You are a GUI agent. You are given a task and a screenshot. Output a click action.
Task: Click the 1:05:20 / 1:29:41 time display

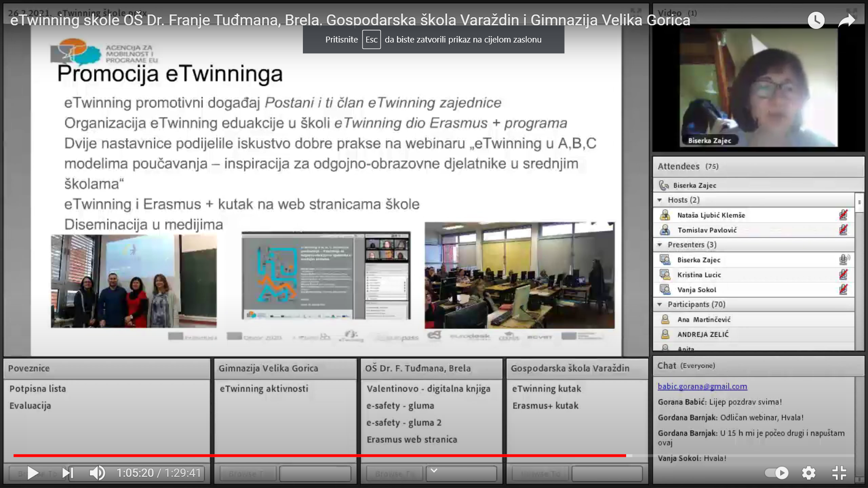159,473
